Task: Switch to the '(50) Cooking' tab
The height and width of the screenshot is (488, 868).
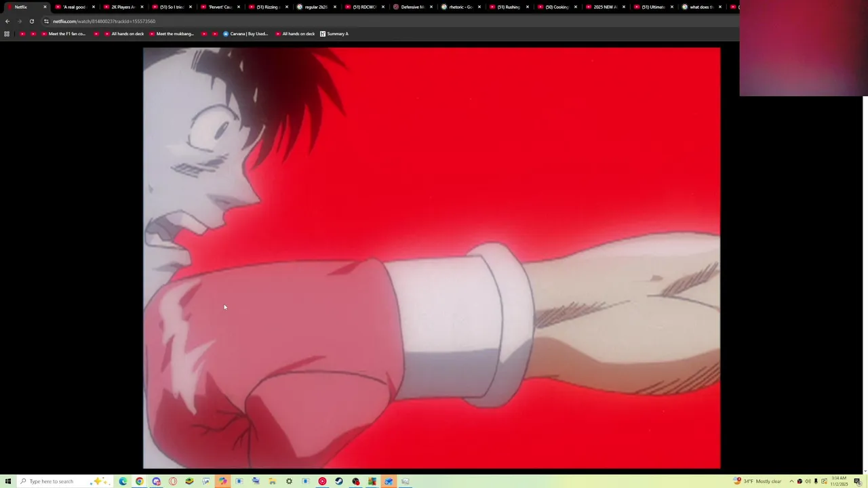Action: 556,7
